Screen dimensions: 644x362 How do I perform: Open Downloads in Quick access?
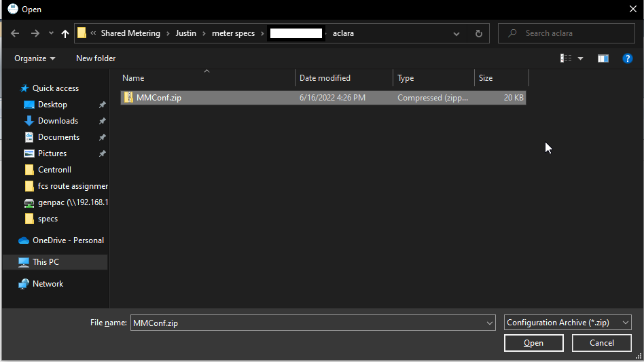pyautogui.click(x=58, y=121)
